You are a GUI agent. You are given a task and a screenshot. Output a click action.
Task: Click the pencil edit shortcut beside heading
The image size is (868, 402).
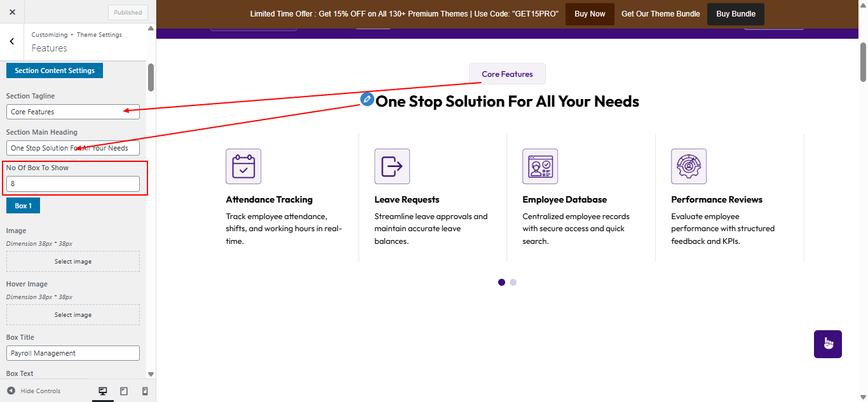367,100
